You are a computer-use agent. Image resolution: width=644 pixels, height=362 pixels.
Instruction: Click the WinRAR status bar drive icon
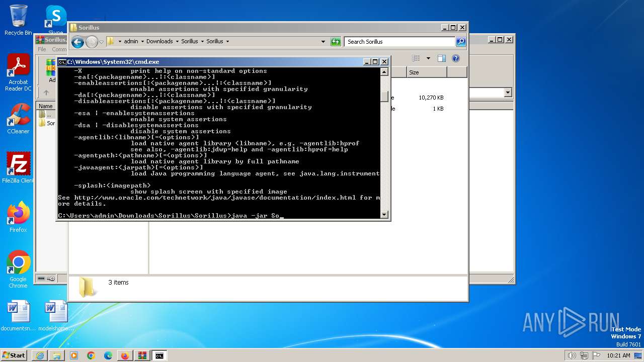(42, 279)
